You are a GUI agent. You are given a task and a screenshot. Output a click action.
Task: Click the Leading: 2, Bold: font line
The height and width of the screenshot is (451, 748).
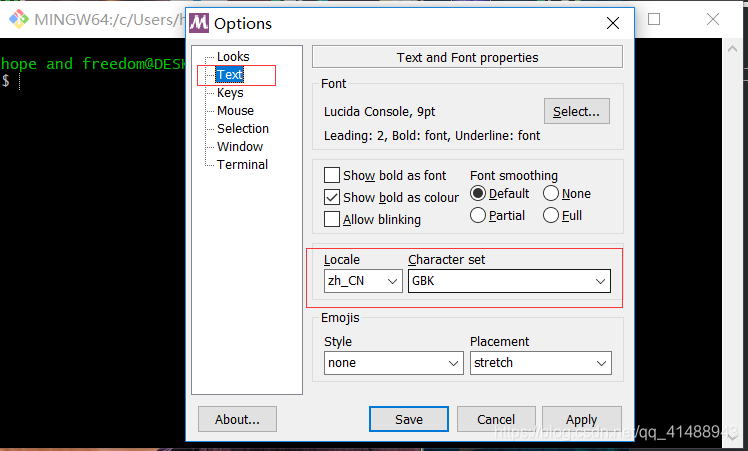pos(432,136)
